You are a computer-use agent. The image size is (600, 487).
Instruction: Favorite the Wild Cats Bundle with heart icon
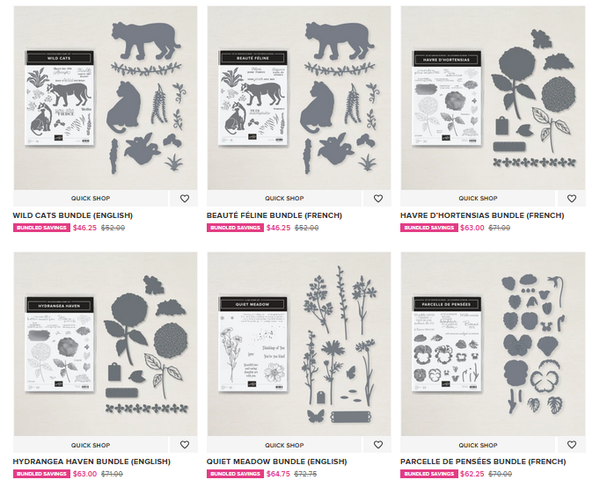[184, 199]
